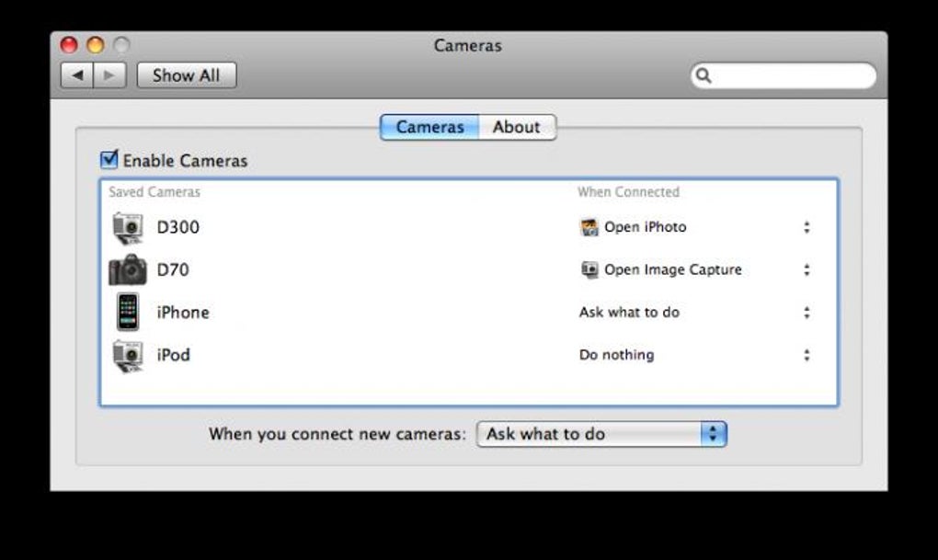Click the iPod camera icon

pyautogui.click(x=127, y=355)
